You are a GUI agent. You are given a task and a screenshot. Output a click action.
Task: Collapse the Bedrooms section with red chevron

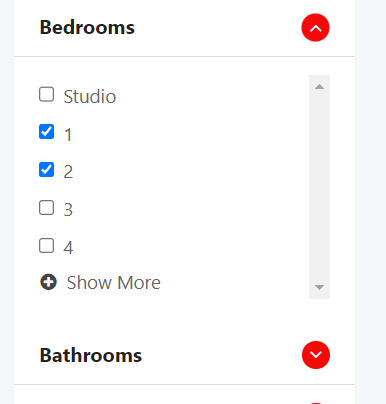coord(315,28)
